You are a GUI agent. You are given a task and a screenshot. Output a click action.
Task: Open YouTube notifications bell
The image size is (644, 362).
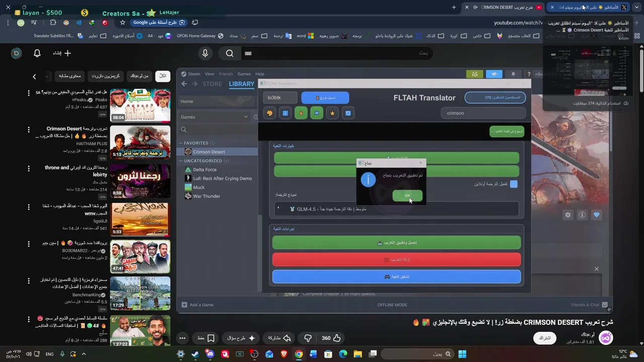click(37, 53)
